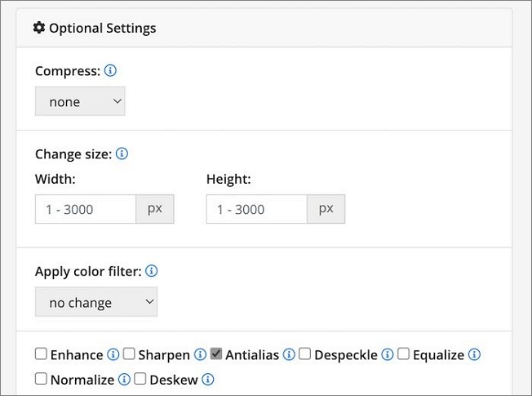Viewport: 532px width, 396px height.
Task: Tick the Despeckle checkbox
Action: (304, 354)
